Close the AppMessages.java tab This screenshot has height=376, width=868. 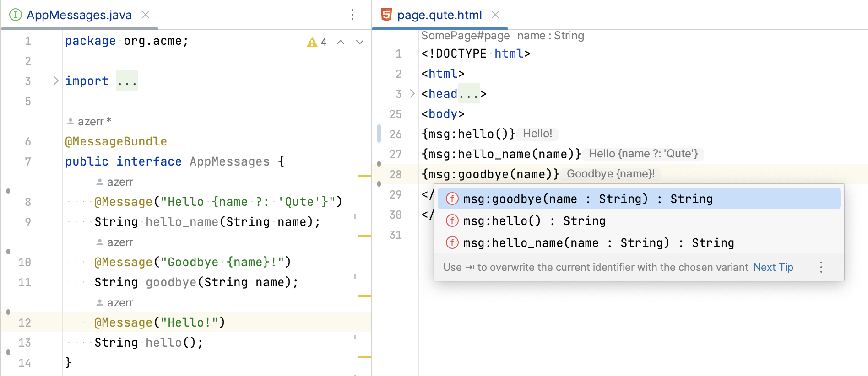146,15
